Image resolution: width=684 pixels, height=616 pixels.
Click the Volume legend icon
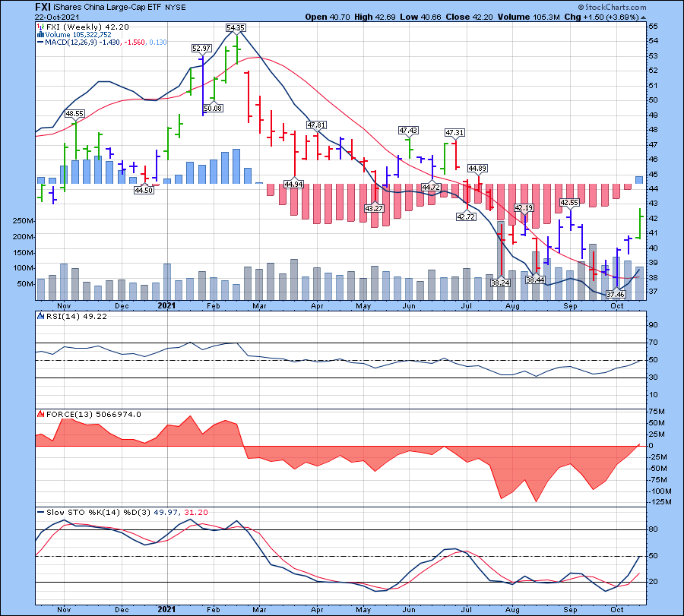pos(40,35)
